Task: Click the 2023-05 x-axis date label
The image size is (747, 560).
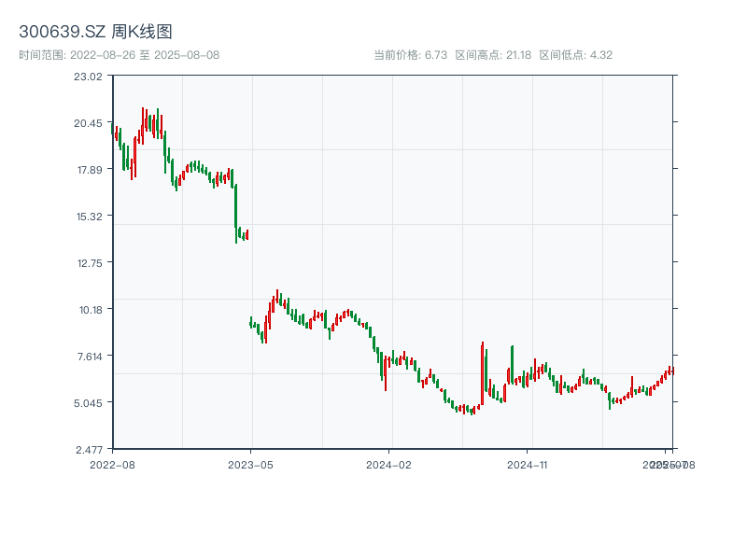Action: pyautogui.click(x=250, y=464)
